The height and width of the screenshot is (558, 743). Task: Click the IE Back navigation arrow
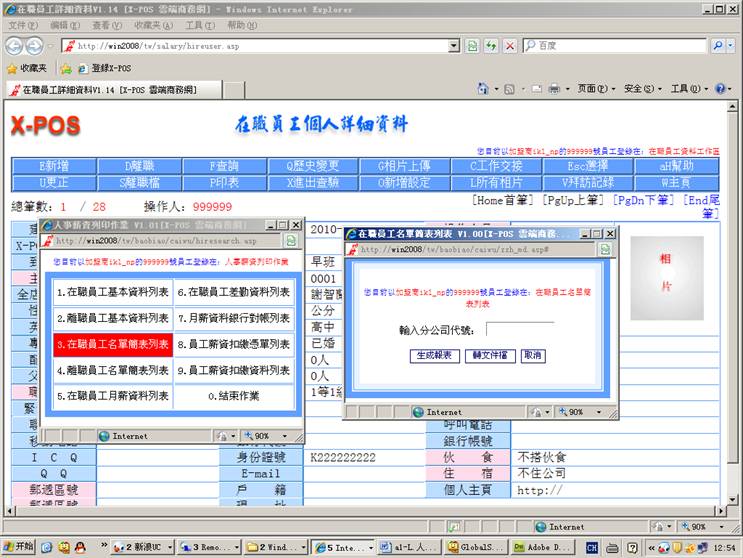[x=13, y=46]
